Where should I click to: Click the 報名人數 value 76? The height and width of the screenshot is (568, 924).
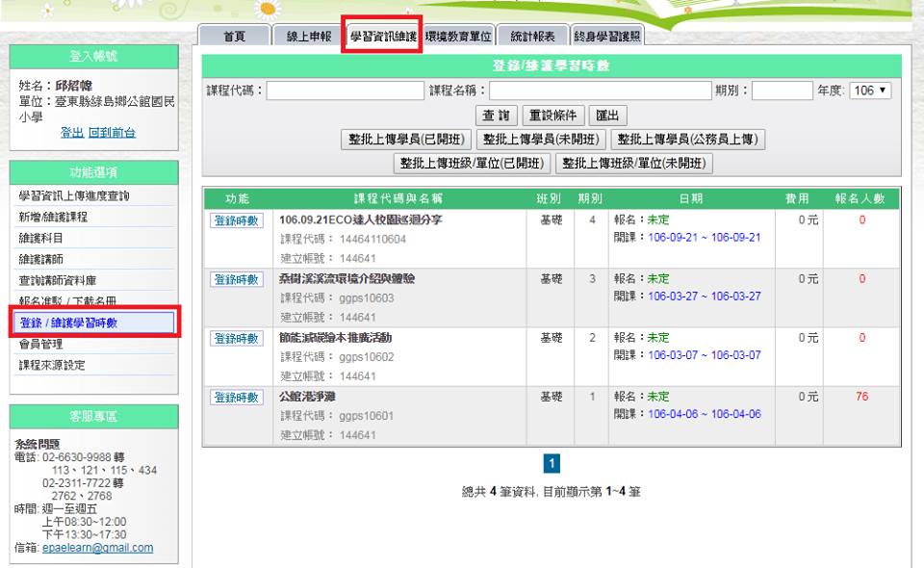pyautogui.click(x=862, y=397)
